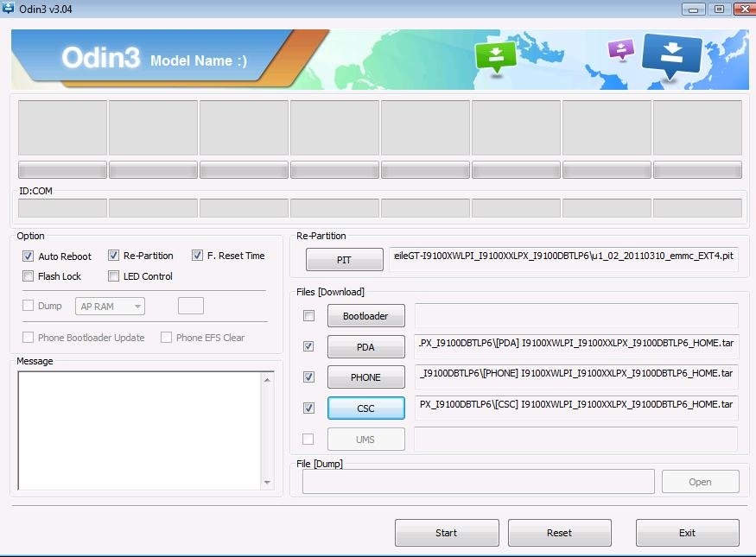756x557 pixels.
Task: Browse for a PHONE file
Action: point(366,377)
